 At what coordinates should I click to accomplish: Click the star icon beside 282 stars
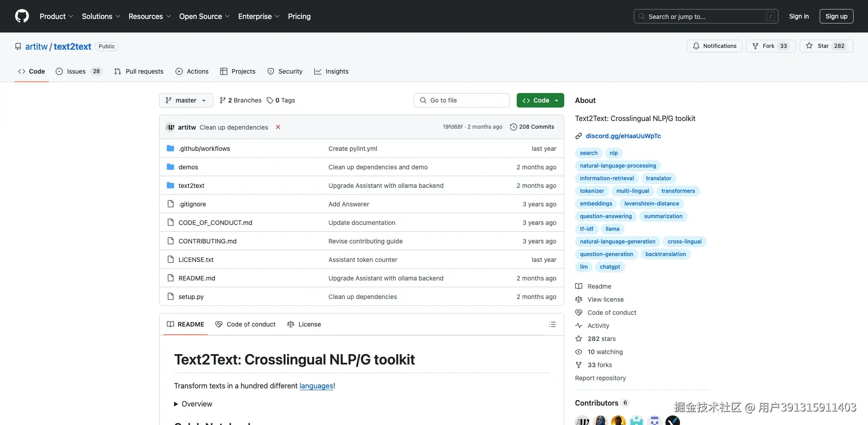579,339
